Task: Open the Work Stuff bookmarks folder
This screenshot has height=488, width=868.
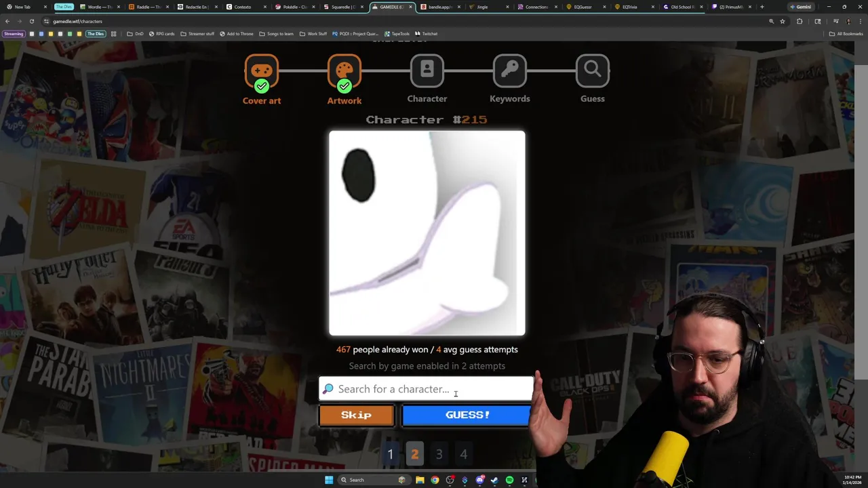Action: 313,33
